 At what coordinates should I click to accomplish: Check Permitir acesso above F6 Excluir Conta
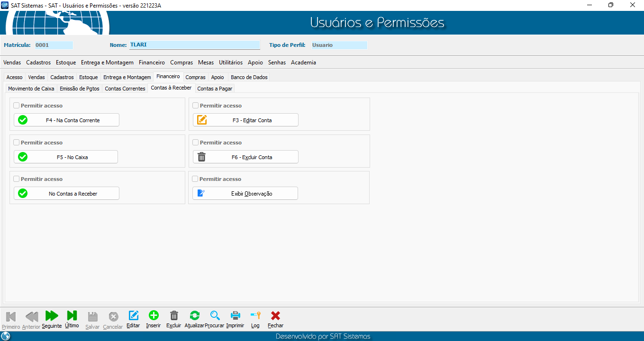click(x=196, y=143)
